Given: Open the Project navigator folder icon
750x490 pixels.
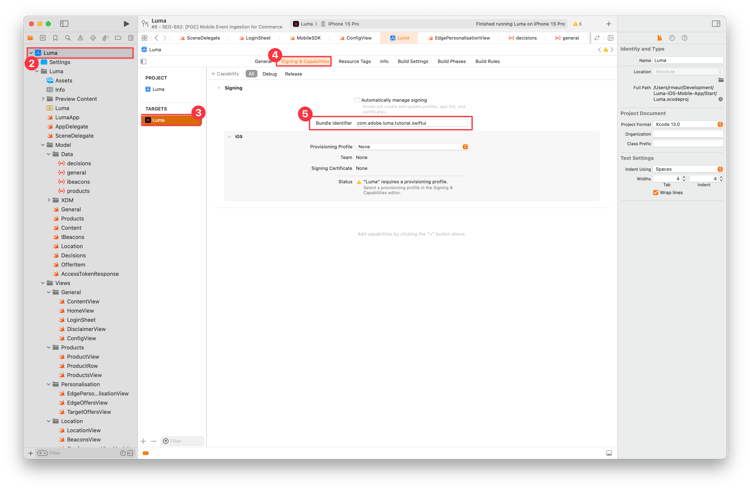Looking at the screenshot, I should pos(30,38).
